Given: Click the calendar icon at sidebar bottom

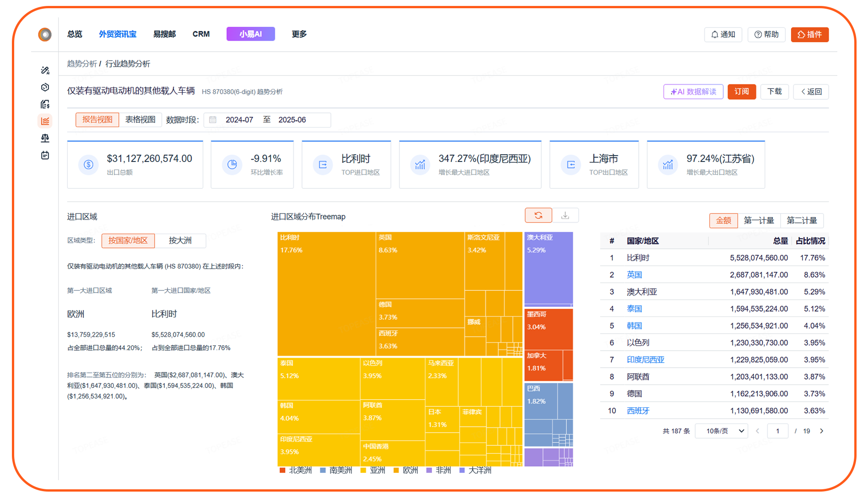Looking at the screenshot, I should pyautogui.click(x=45, y=155).
